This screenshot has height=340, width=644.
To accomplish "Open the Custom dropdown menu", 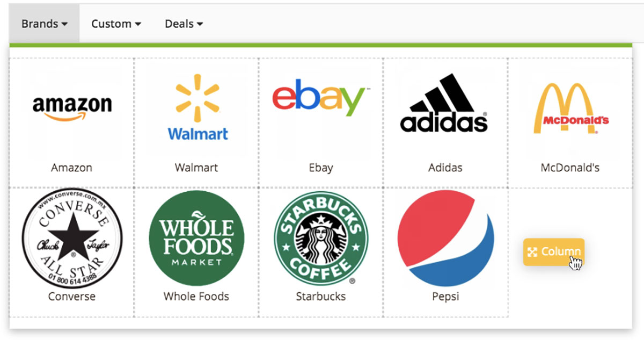I will pyautogui.click(x=116, y=24).
